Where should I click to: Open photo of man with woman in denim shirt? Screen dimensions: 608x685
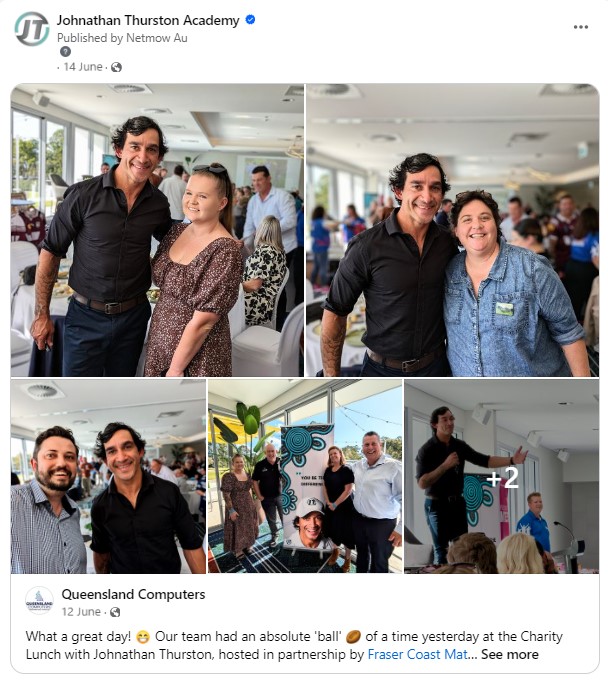[453, 230]
